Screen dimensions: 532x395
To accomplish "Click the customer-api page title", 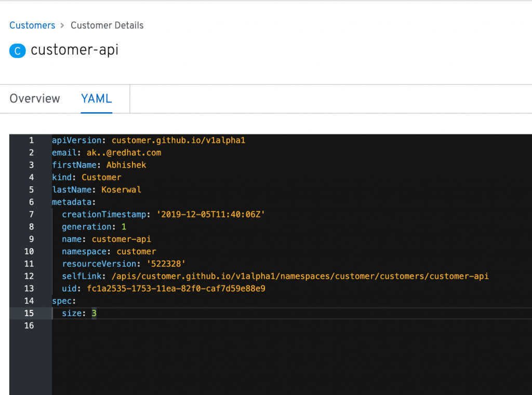I will click(74, 50).
